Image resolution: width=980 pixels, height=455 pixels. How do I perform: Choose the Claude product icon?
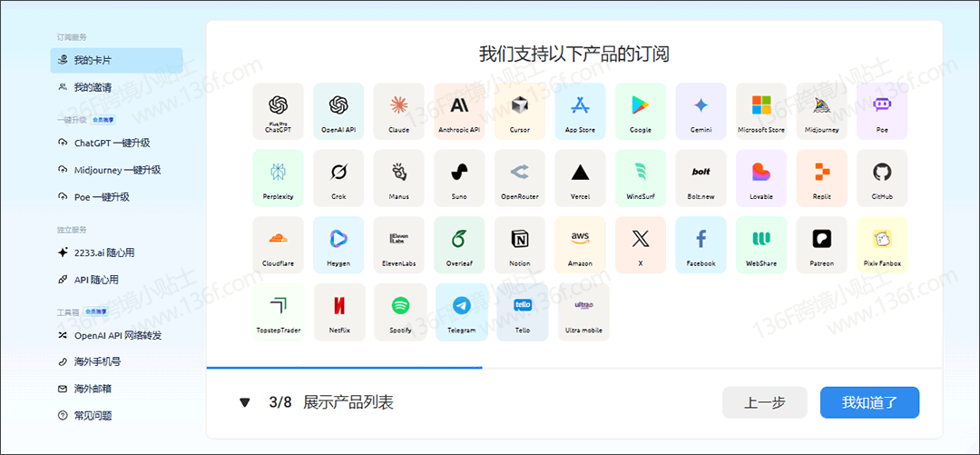398,105
